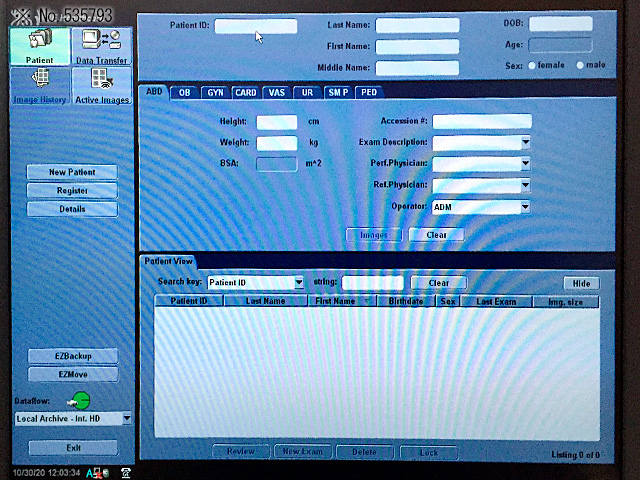Sort by Patient ID column header
The image size is (640, 480).
[189, 301]
